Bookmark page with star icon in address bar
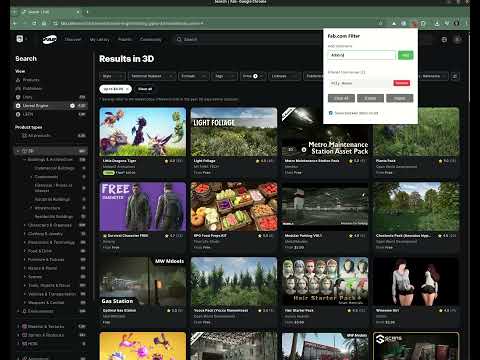 click(x=380, y=23)
